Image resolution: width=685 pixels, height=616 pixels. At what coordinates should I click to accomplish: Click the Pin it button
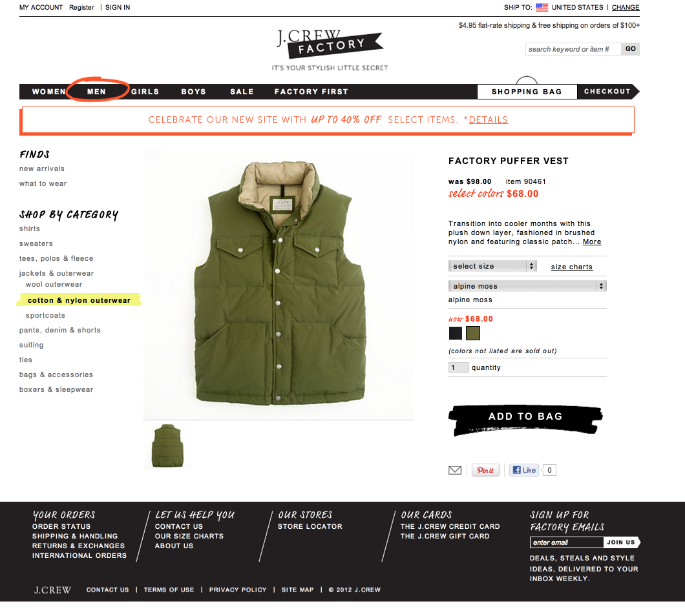[485, 470]
